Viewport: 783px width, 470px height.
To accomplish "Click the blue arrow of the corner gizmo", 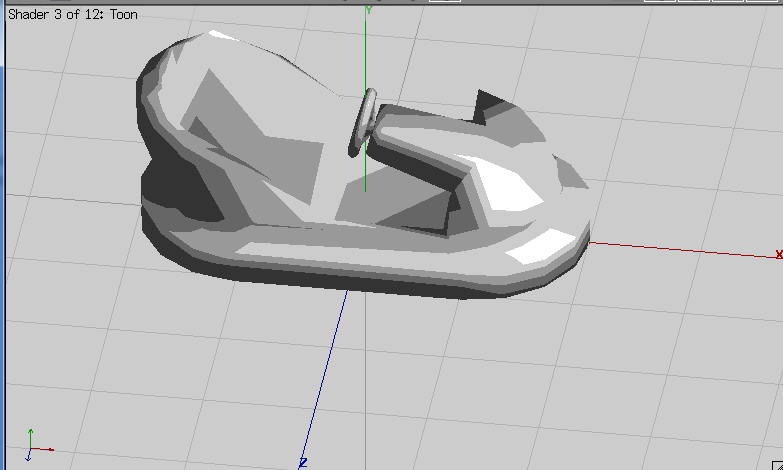I will [x=29, y=455].
